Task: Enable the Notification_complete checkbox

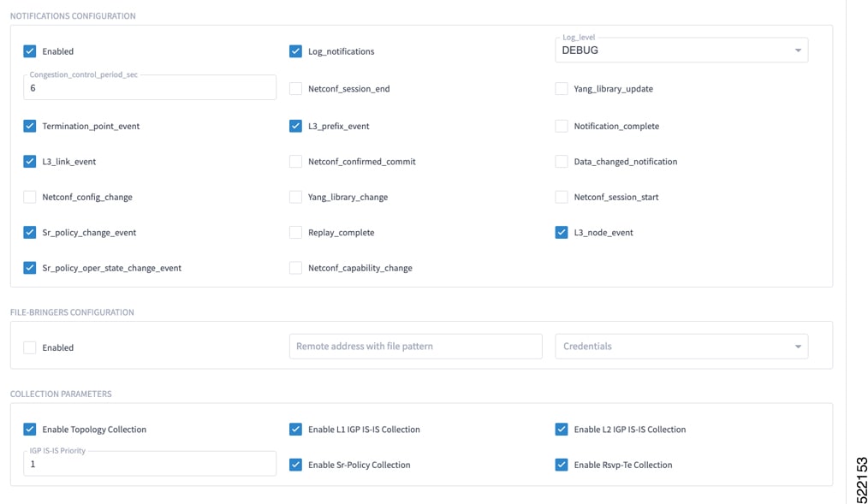Action: pos(562,126)
